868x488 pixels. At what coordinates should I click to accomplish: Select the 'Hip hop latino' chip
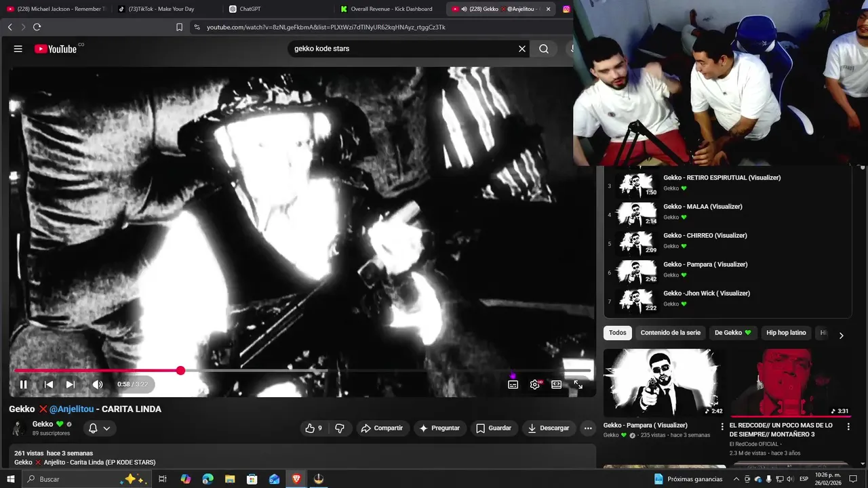[786, 333]
